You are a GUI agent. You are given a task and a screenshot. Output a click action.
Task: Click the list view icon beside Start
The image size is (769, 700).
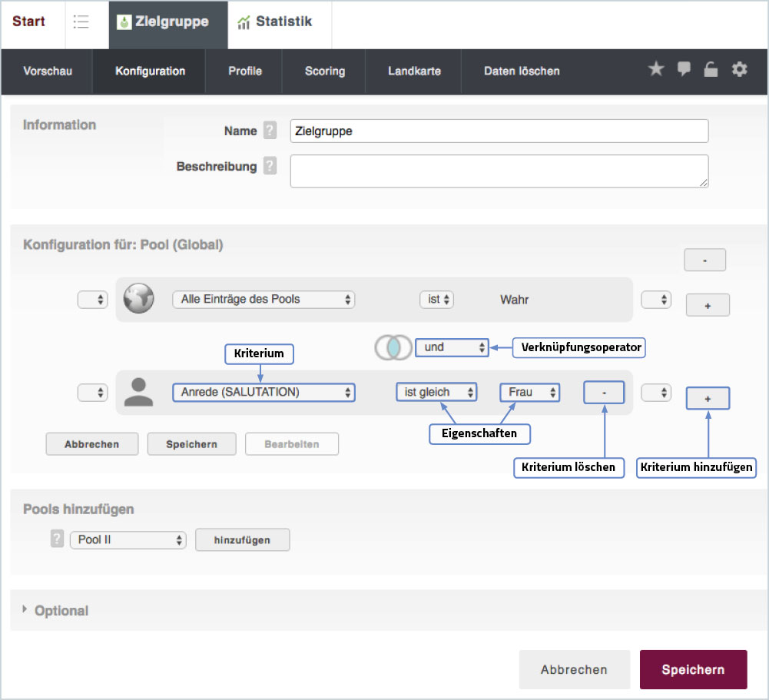click(81, 22)
